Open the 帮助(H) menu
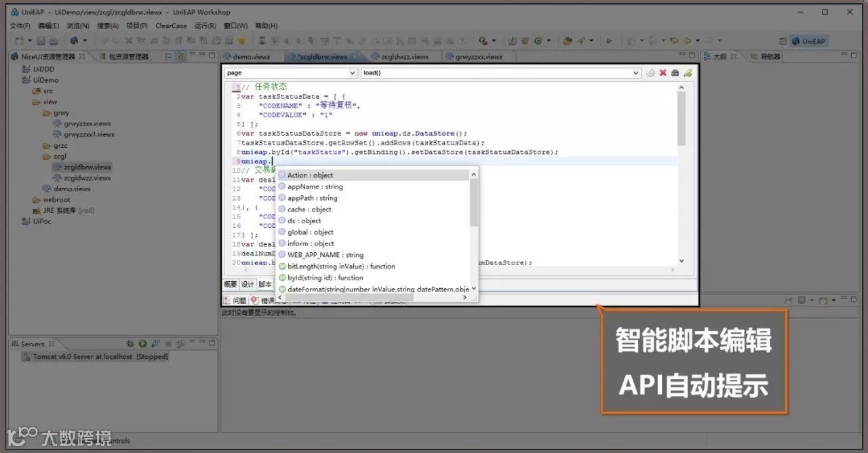The image size is (868, 453). [x=266, y=26]
